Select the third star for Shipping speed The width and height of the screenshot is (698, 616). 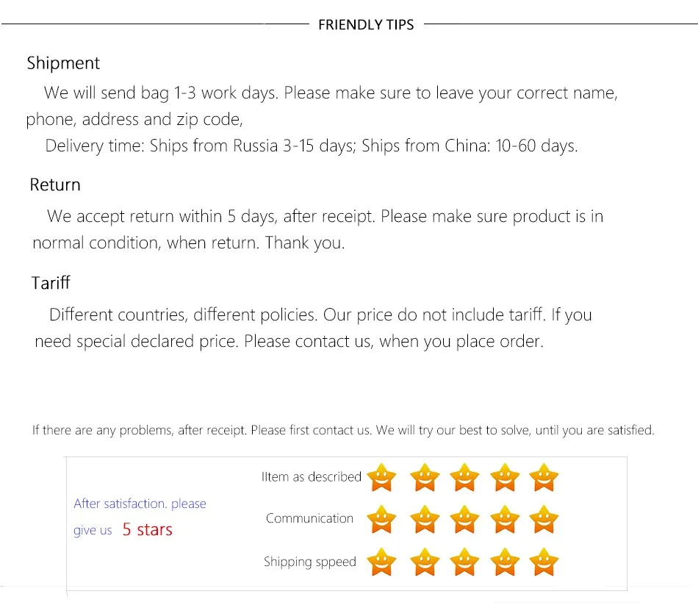pos(464,562)
